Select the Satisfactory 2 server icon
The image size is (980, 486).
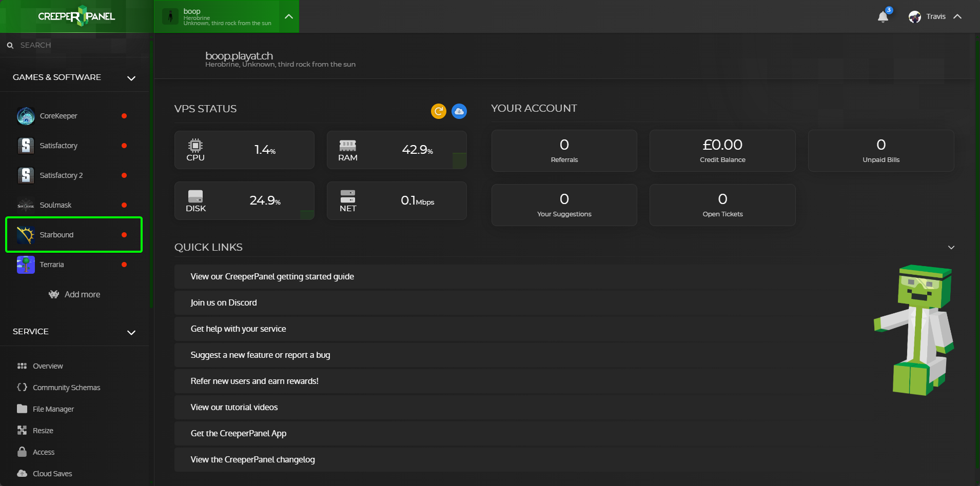pyautogui.click(x=26, y=175)
